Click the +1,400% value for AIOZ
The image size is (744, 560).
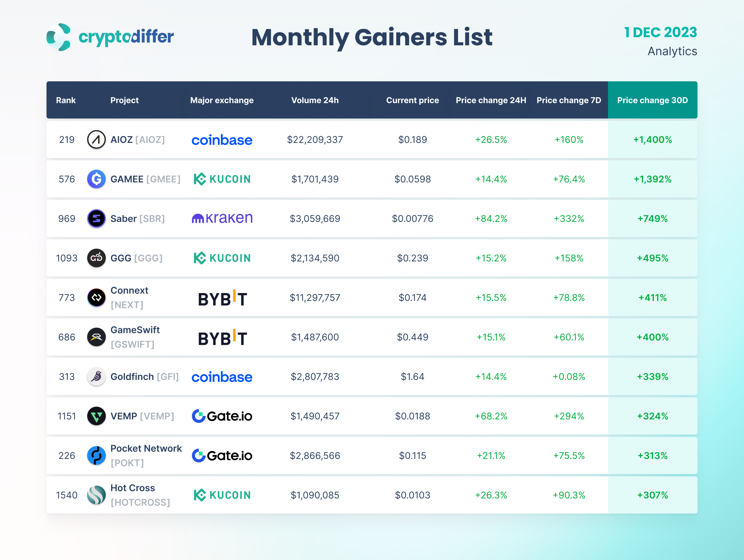coord(652,139)
